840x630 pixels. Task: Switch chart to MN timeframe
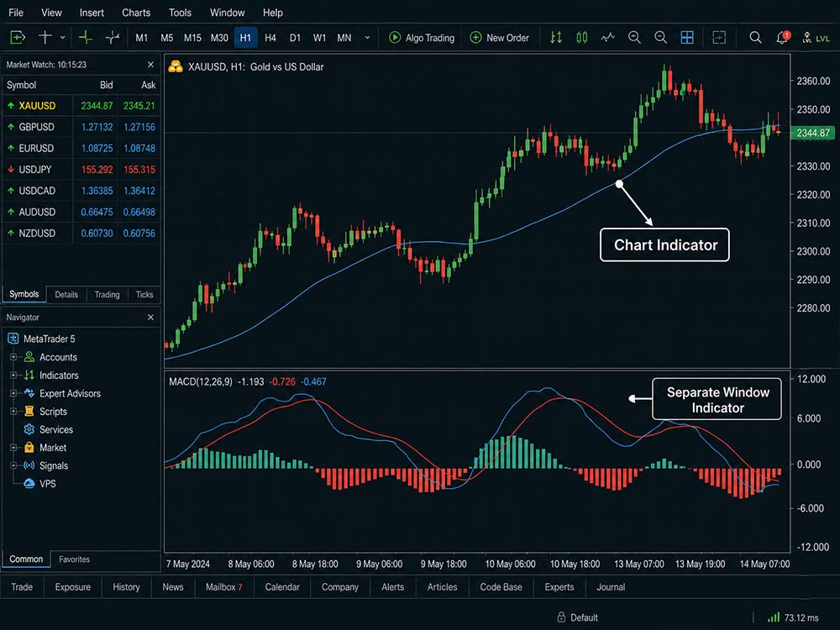click(x=344, y=38)
